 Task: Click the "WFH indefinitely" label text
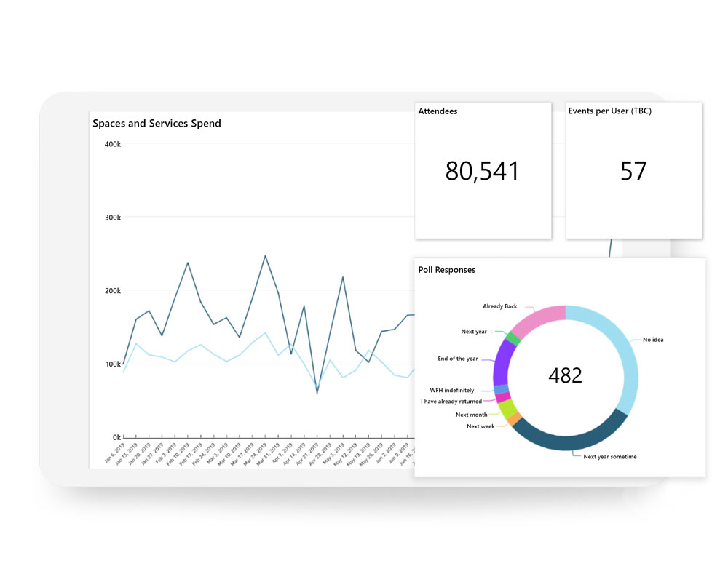[451, 391]
